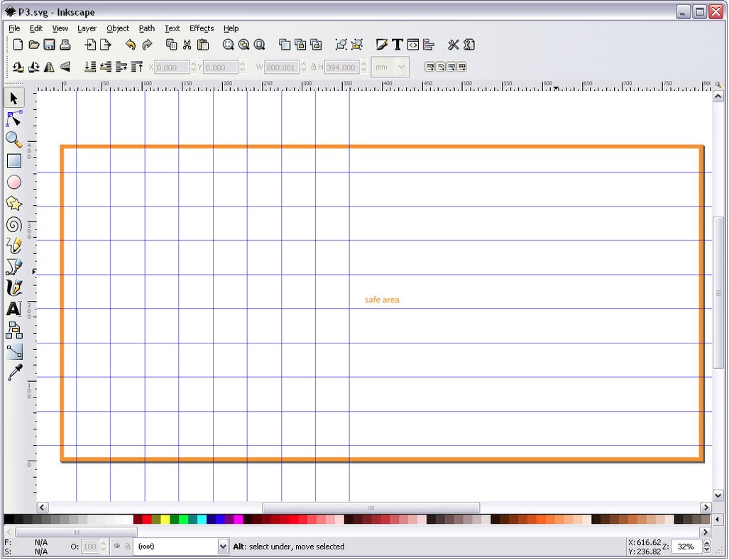Pick the cyan palette swatch

coord(202,519)
